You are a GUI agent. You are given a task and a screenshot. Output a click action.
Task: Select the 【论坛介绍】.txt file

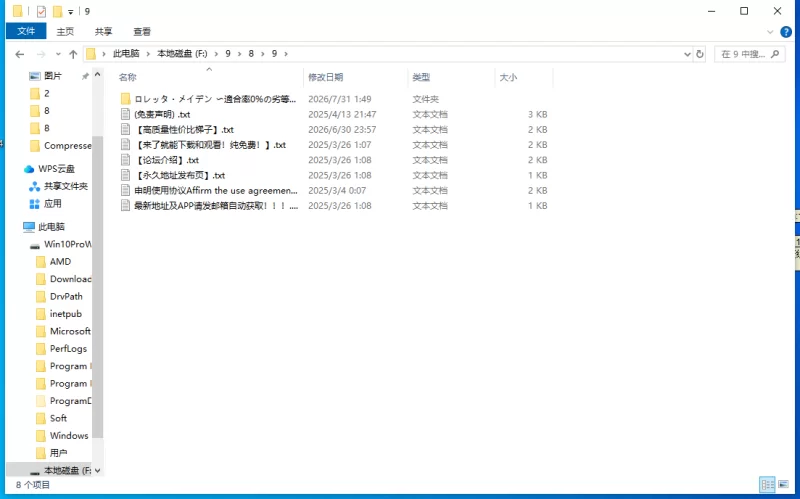click(x=167, y=160)
